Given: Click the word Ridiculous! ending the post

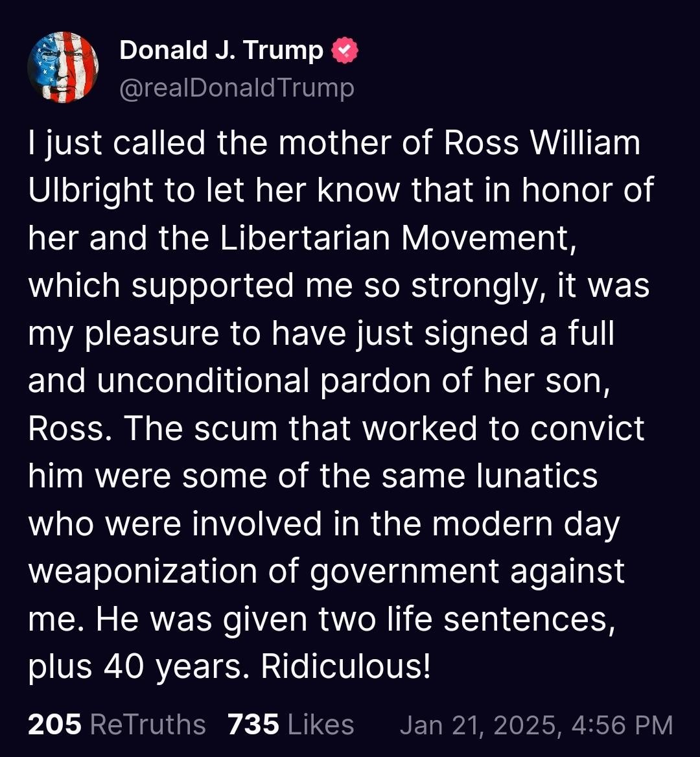Looking at the screenshot, I should point(345,666).
